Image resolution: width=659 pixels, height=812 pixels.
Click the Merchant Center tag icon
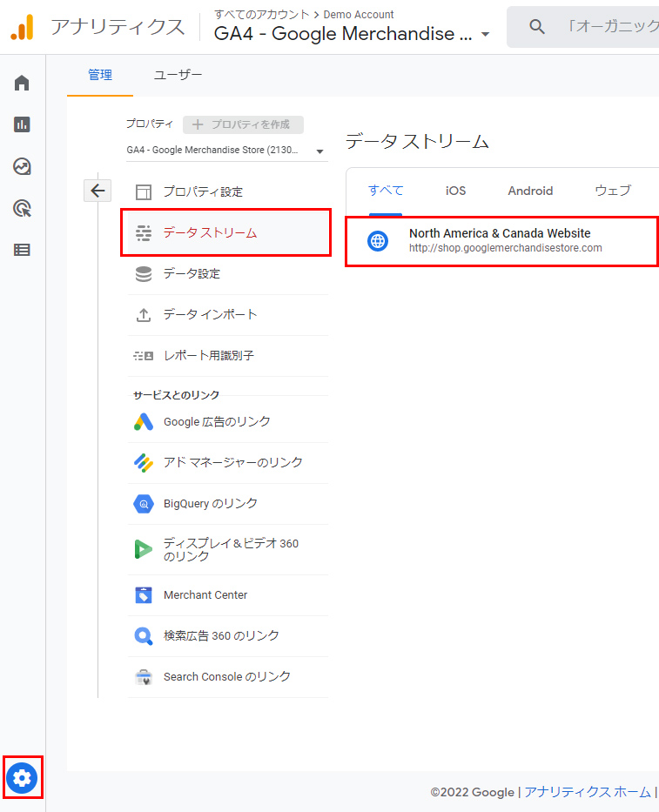click(144, 595)
